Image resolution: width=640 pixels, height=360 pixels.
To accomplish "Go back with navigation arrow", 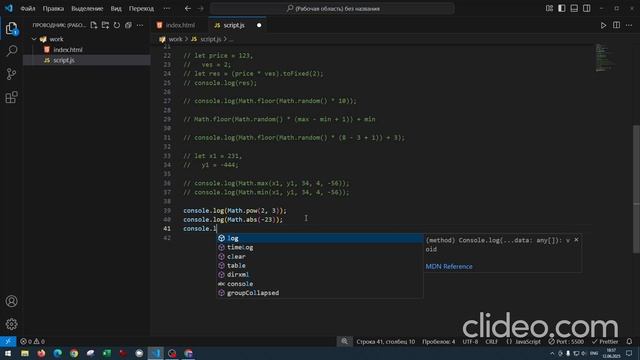I will coord(188,8).
